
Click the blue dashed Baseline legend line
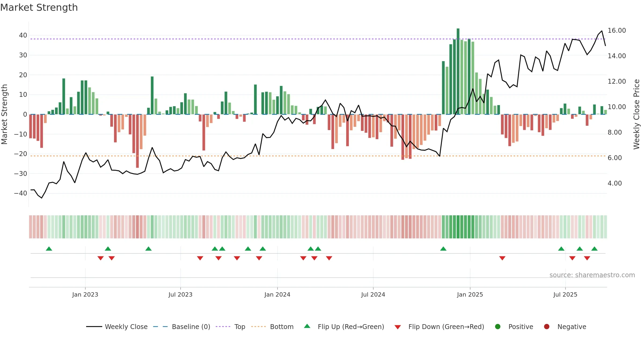click(x=160, y=327)
